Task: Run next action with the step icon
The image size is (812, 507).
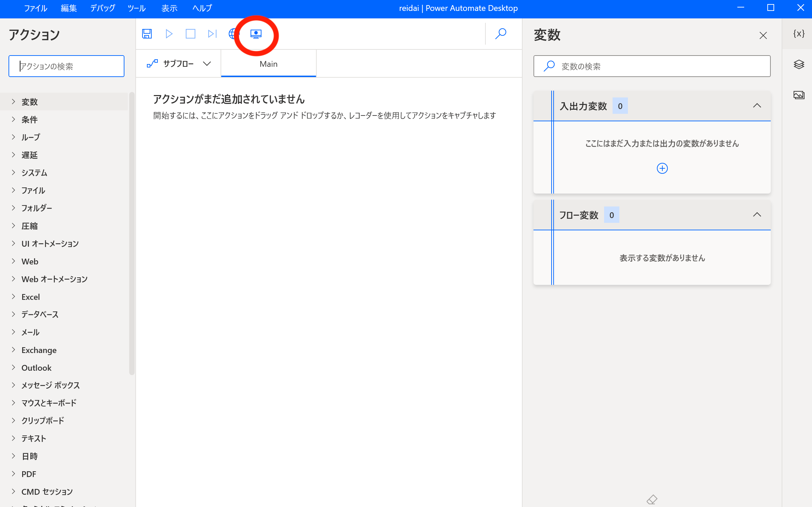Action: 212,34
